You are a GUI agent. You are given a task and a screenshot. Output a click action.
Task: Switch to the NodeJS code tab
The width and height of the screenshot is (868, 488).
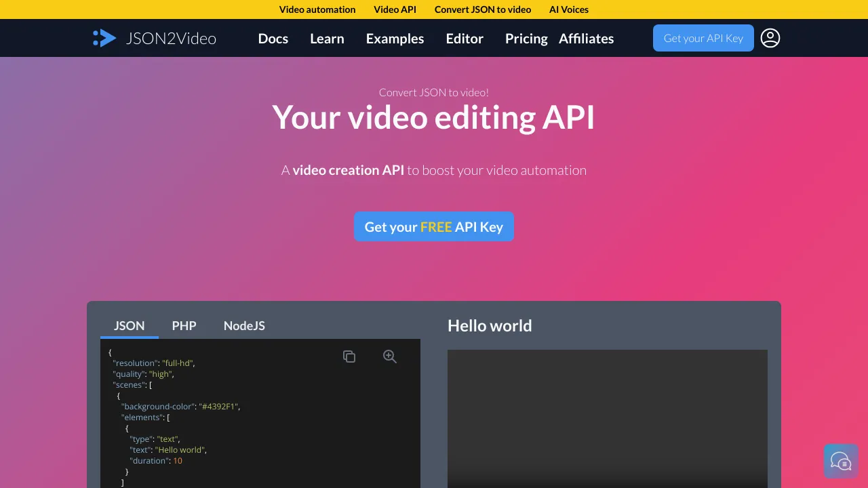coord(244,326)
